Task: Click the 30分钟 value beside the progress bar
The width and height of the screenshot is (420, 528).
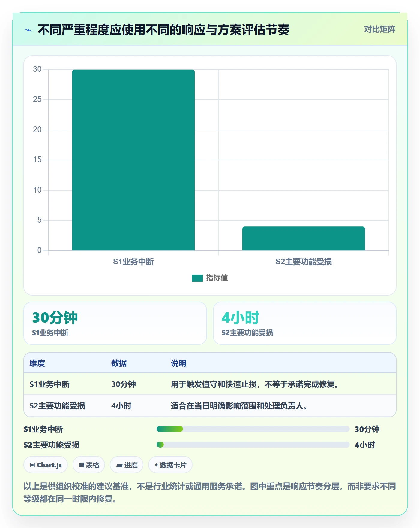Action: (x=367, y=429)
